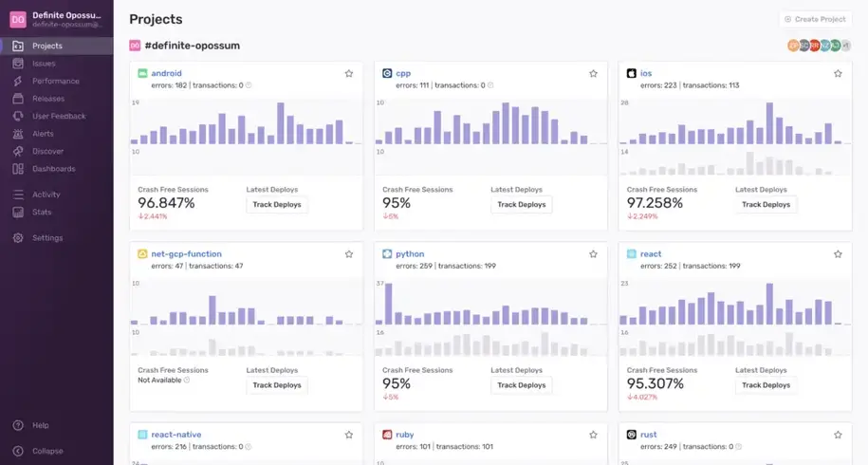Open the android project link
This screenshot has height=465, width=868.
[x=166, y=73]
